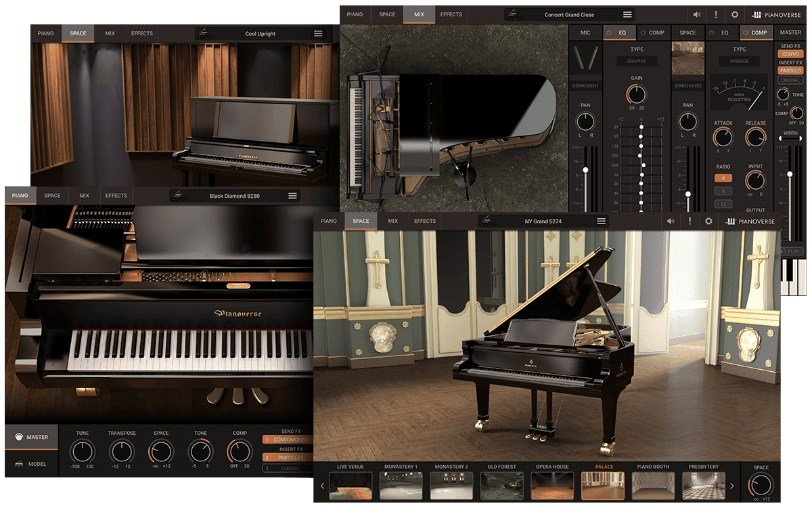Open the NY Grand S274 preset selector

[x=543, y=221]
